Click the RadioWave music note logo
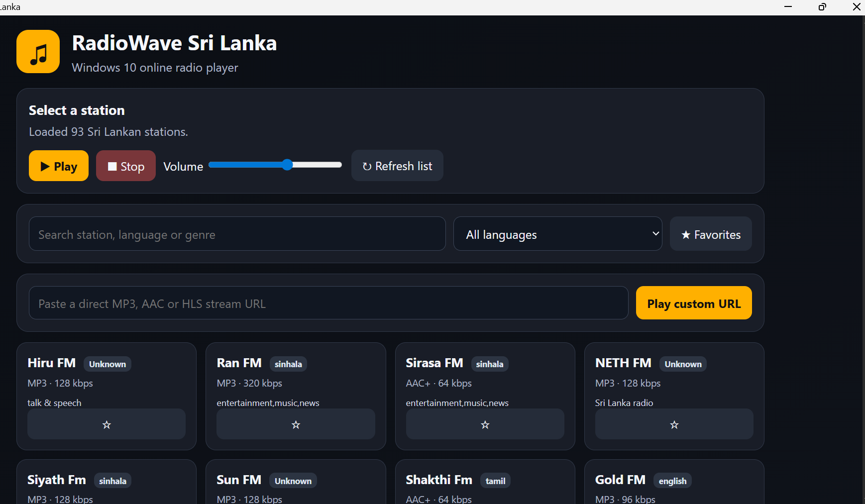This screenshot has width=865, height=504. pyautogui.click(x=38, y=52)
